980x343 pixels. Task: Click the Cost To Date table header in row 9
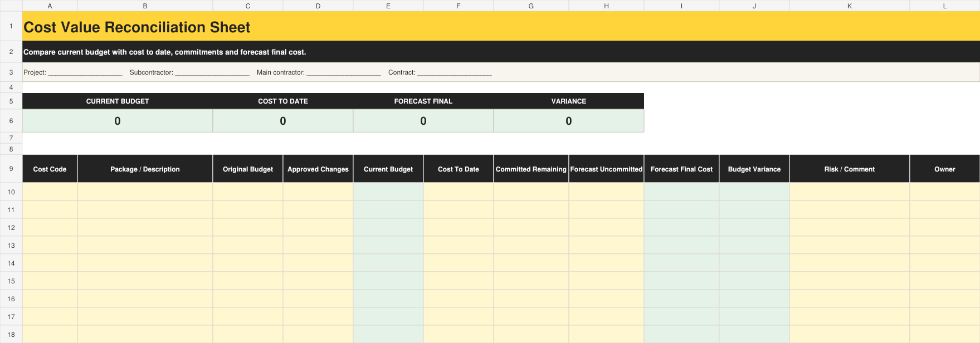pos(459,169)
